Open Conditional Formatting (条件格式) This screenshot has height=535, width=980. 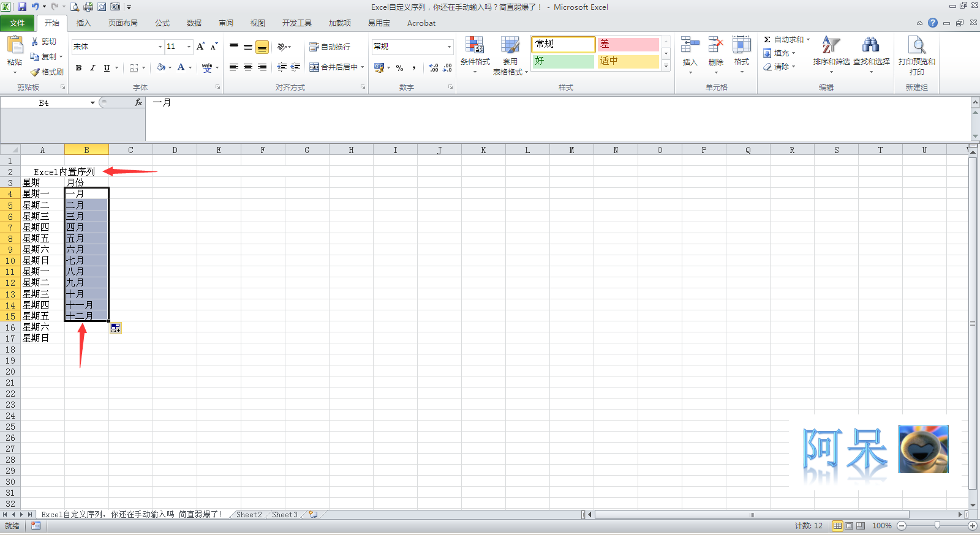point(475,55)
